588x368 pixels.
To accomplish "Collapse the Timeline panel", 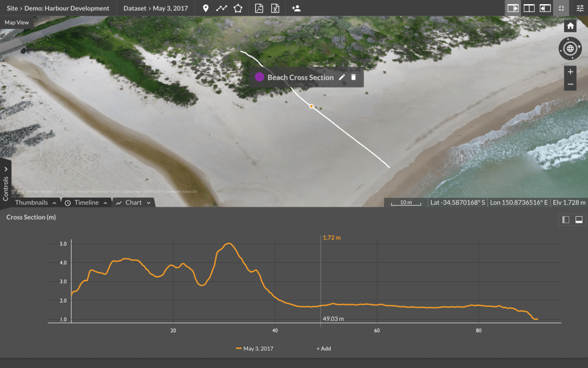I will (x=106, y=202).
